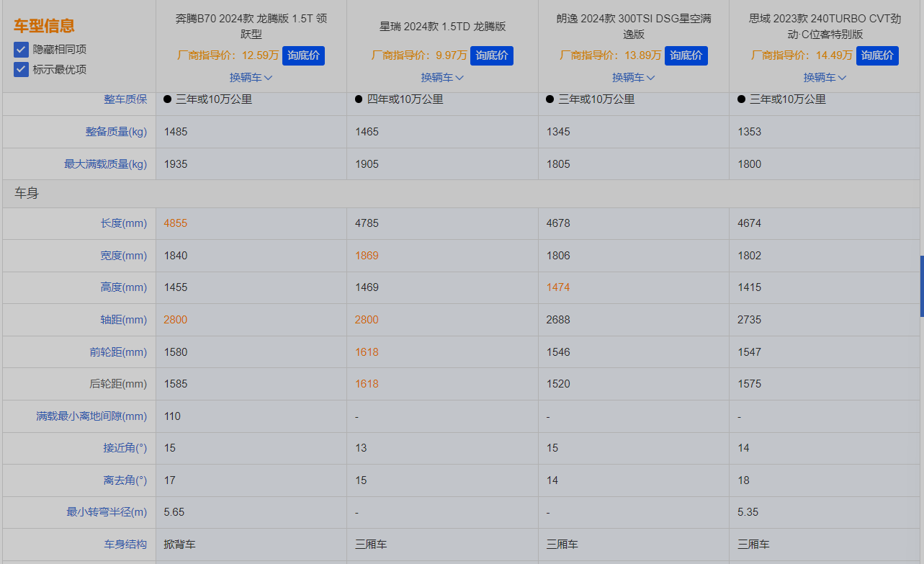The width and height of the screenshot is (924, 564).
Task: Click the 厂商指导价：9.97万 price text
Action: 419,55
